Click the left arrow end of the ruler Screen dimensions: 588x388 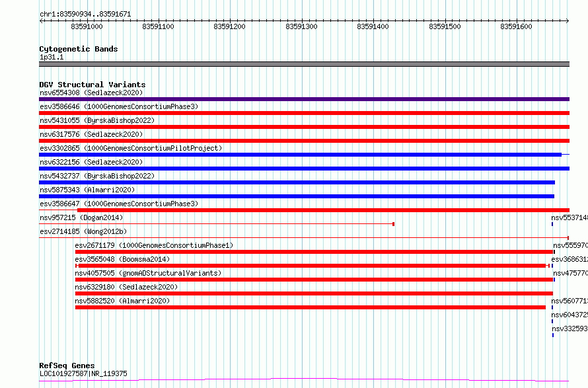(41, 20)
